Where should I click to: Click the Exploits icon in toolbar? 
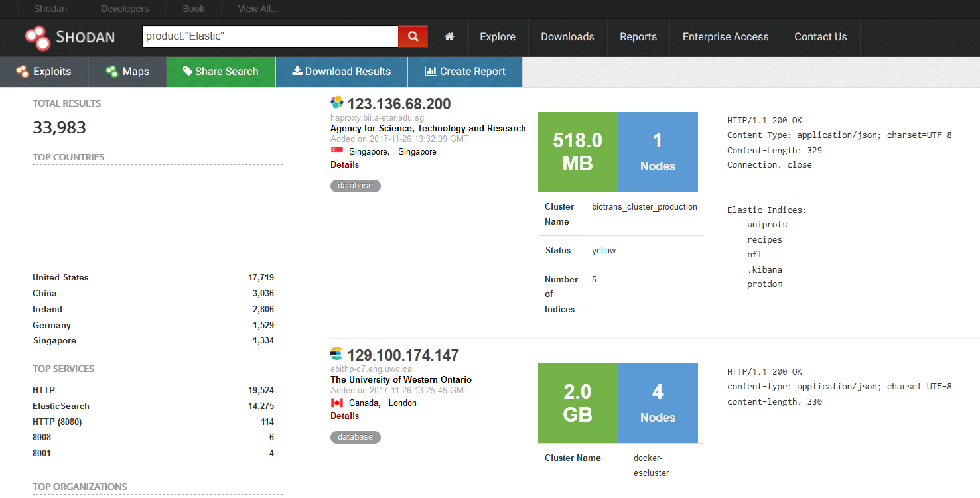point(23,71)
